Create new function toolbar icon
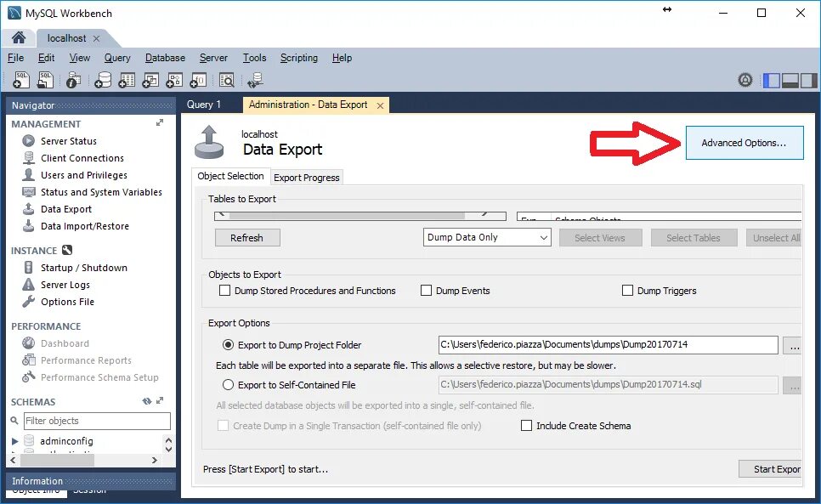This screenshot has width=821, height=504. point(198,80)
